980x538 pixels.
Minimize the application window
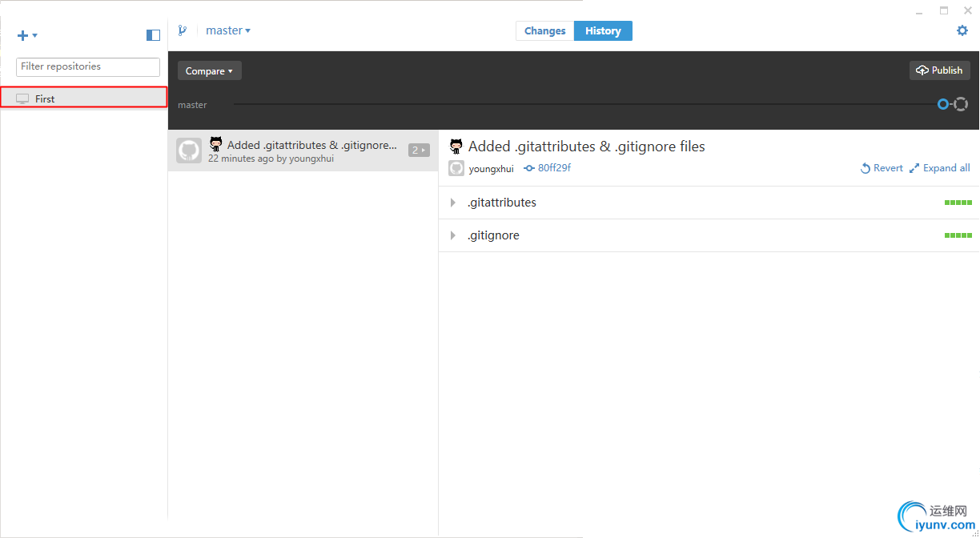(x=921, y=11)
